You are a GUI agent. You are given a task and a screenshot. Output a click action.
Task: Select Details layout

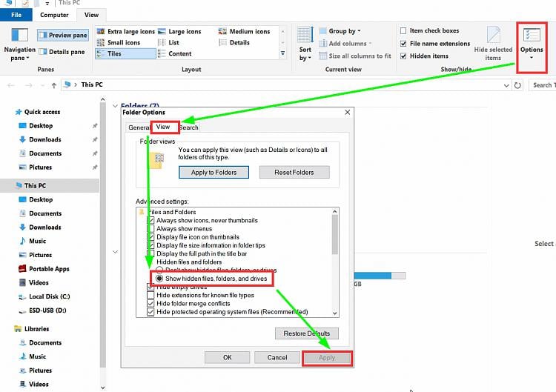(234, 42)
